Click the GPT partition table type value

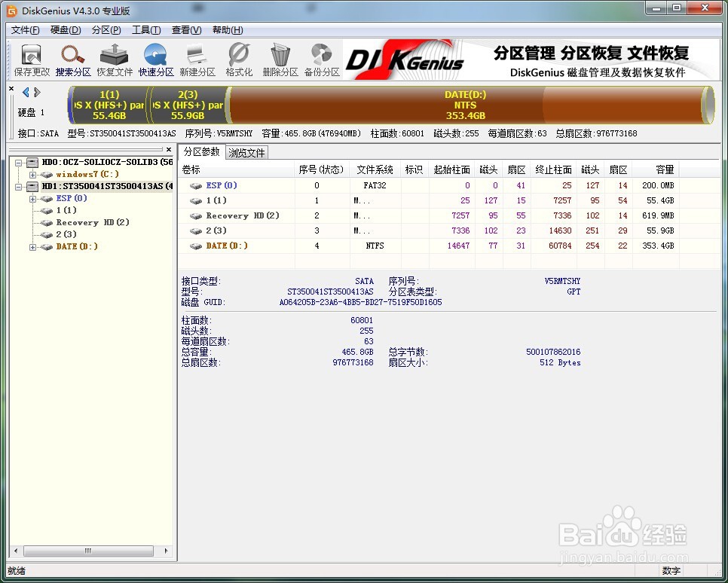pos(574,292)
